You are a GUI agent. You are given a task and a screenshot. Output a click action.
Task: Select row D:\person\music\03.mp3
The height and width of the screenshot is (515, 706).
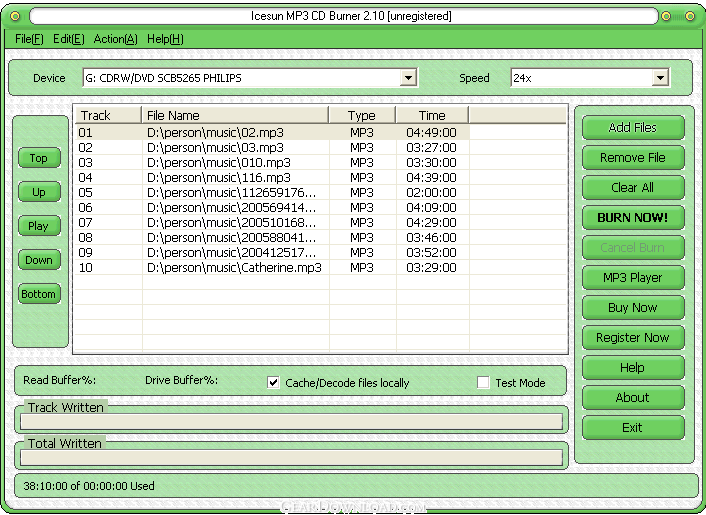click(272, 148)
